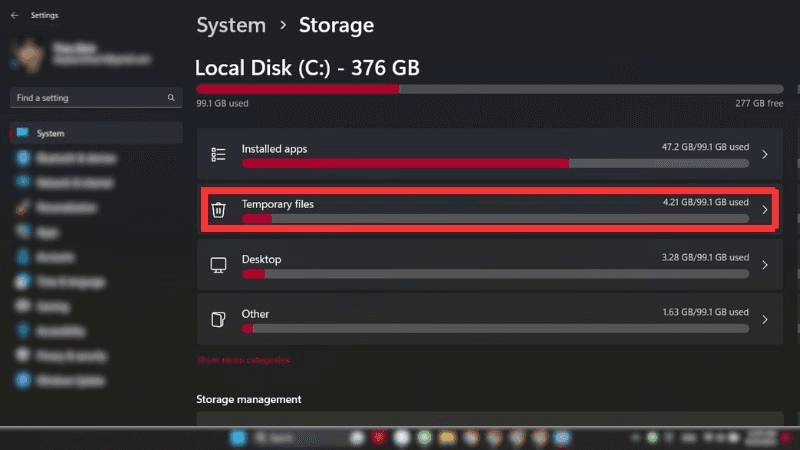Go to System in breadcrumb
800x450 pixels.
click(231, 25)
